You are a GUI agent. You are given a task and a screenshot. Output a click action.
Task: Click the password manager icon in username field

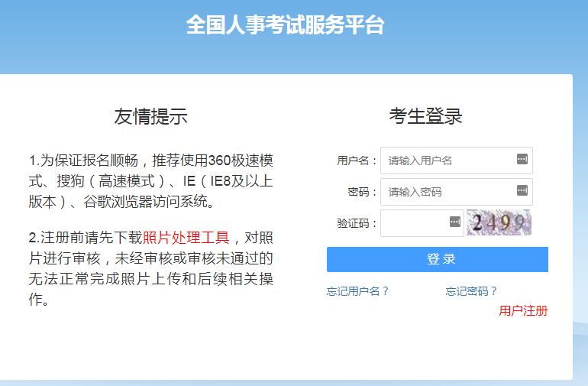[522, 160]
